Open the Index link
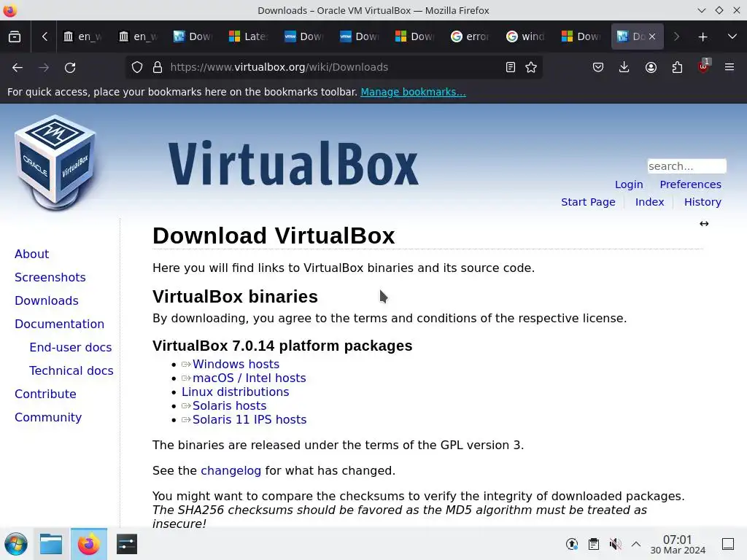This screenshot has width=747, height=560. (649, 202)
